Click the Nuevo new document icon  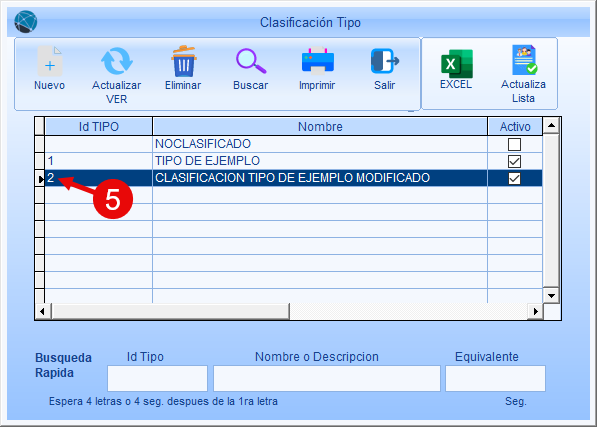[x=49, y=61]
